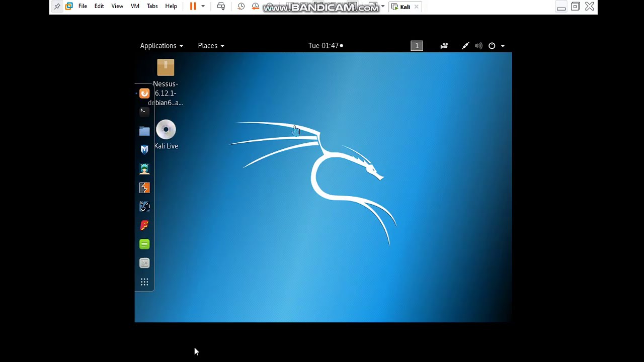This screenshot has width=644, height=362.
Task: Open VMware File menu
Action: [x=83, y=7]
